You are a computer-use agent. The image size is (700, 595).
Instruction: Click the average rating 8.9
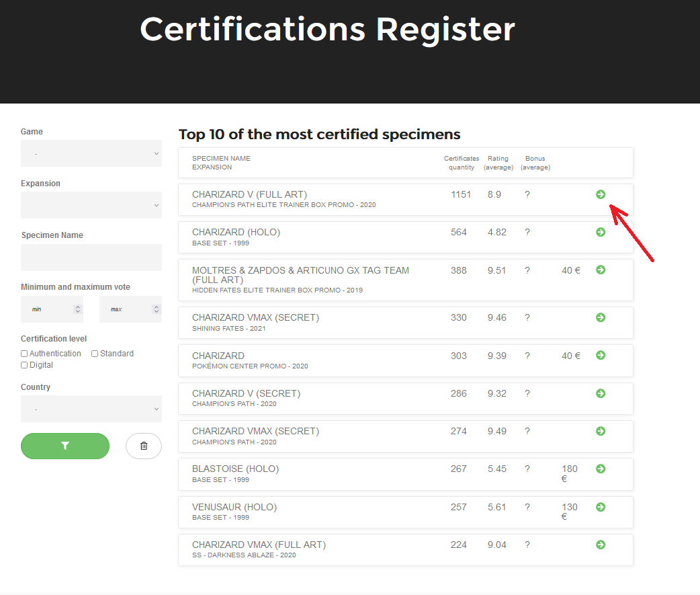point(494,194)
